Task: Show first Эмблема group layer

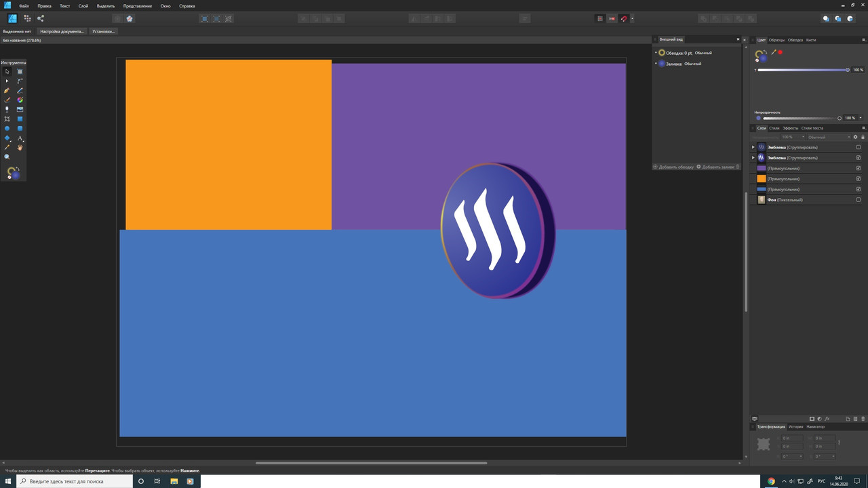Action: point(859,147)
